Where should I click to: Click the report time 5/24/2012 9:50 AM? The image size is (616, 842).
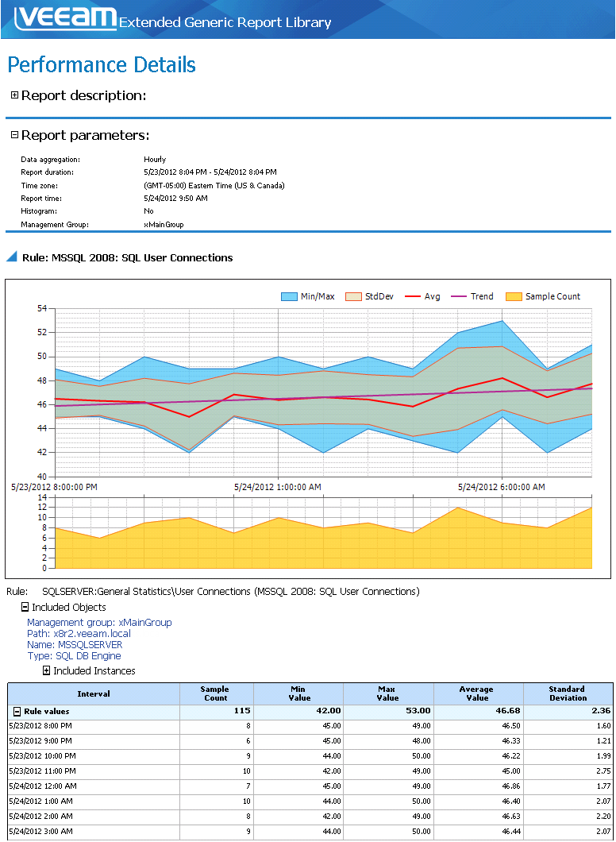[x=175, y=198]
